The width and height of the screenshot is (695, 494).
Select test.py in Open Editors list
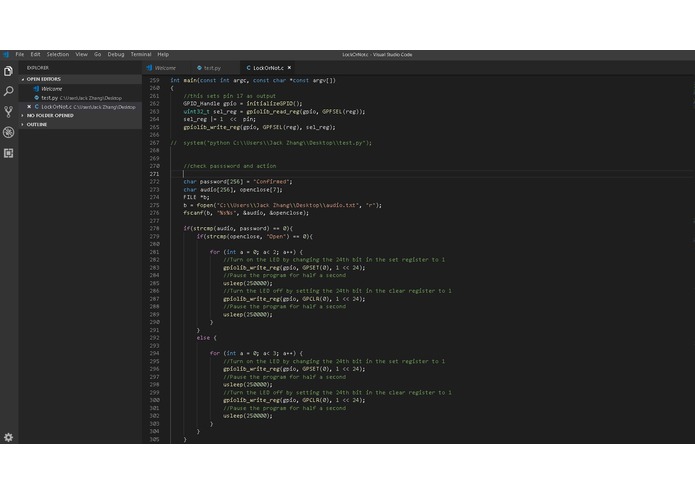80,98
